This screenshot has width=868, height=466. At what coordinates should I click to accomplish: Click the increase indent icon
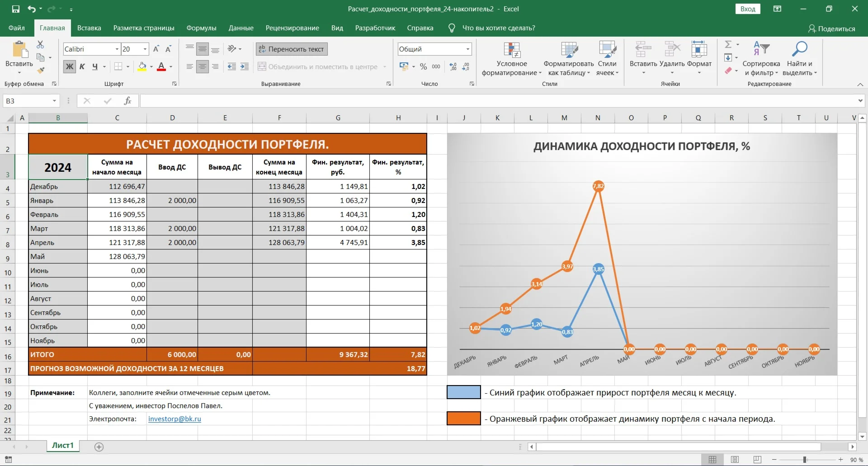click(245, 66)
